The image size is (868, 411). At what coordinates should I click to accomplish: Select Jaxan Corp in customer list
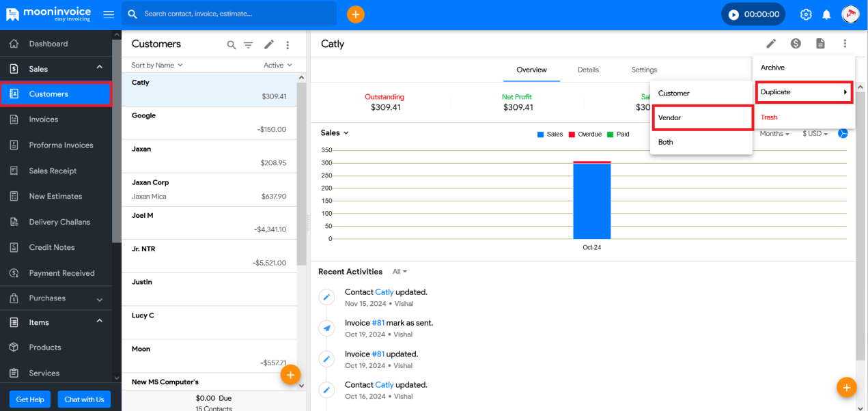coord(209,190)
